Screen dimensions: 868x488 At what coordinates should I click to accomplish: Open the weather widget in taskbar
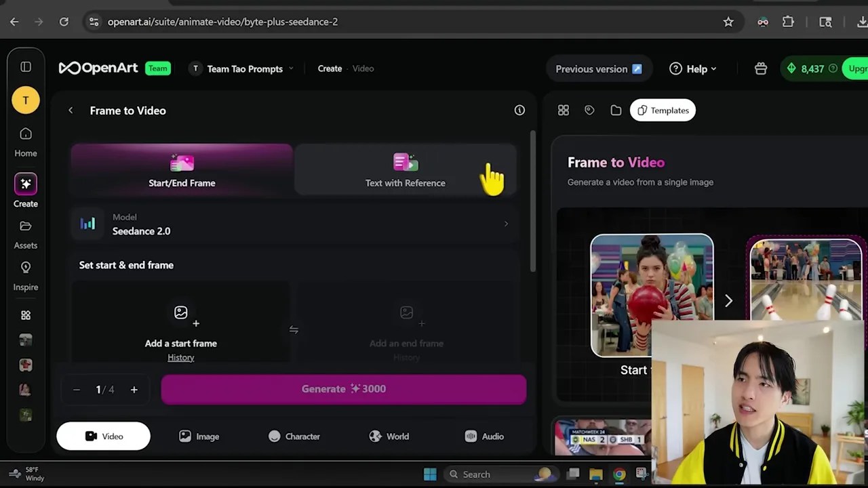coord(26,474)
